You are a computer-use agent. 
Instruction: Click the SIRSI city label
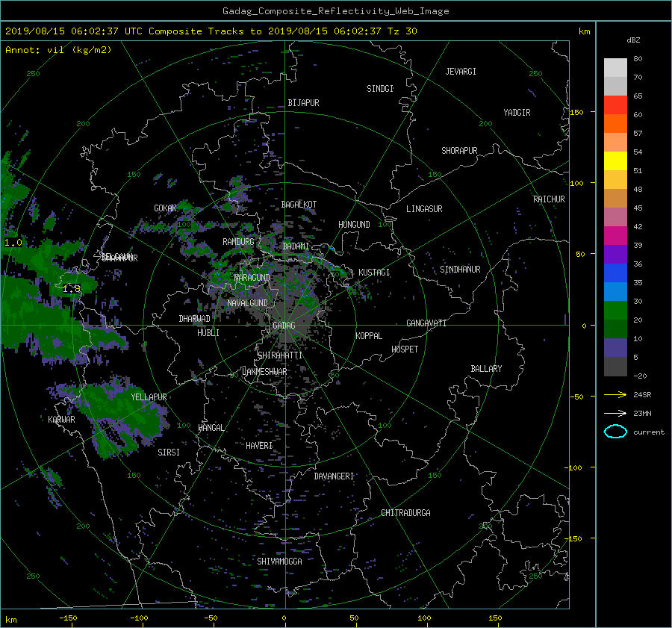(169, 453)
